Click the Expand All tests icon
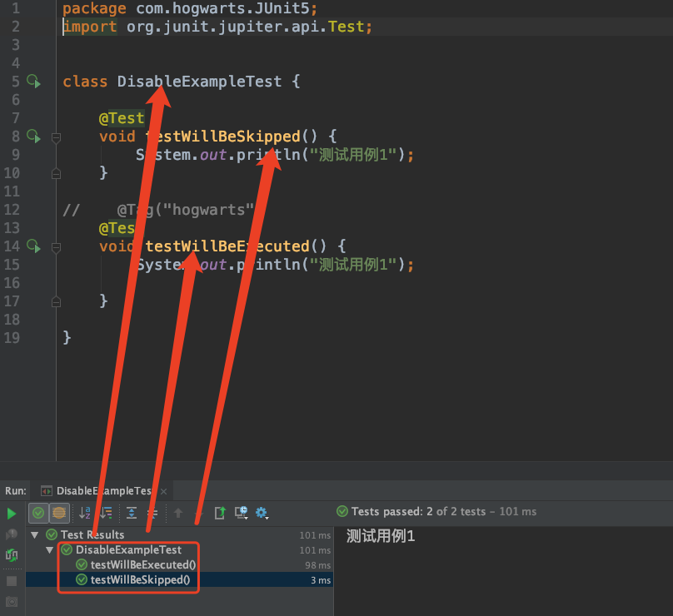Screen dimensions: 673x616 [132, 514]
